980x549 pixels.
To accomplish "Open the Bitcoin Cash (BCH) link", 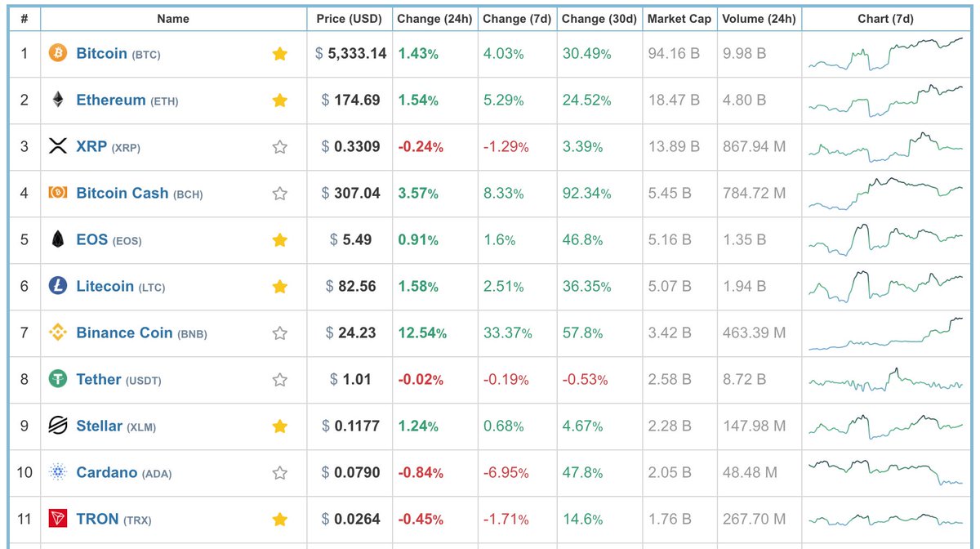I will [x=140, y=194].
